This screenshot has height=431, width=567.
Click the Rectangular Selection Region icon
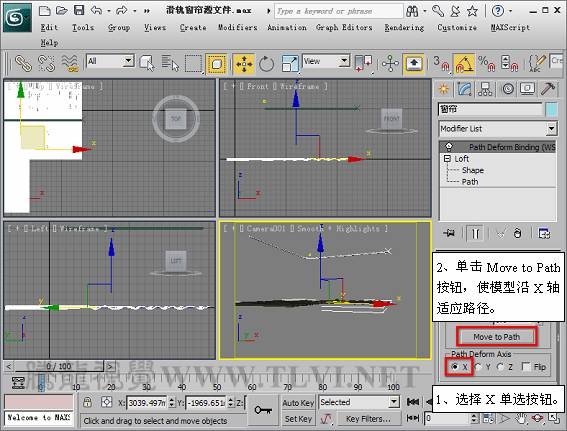[x=193, y=64]
